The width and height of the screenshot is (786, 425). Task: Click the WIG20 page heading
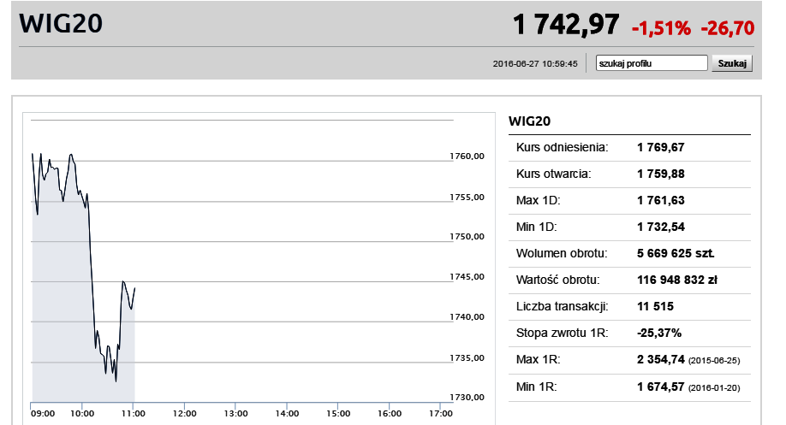pos(61,24)
